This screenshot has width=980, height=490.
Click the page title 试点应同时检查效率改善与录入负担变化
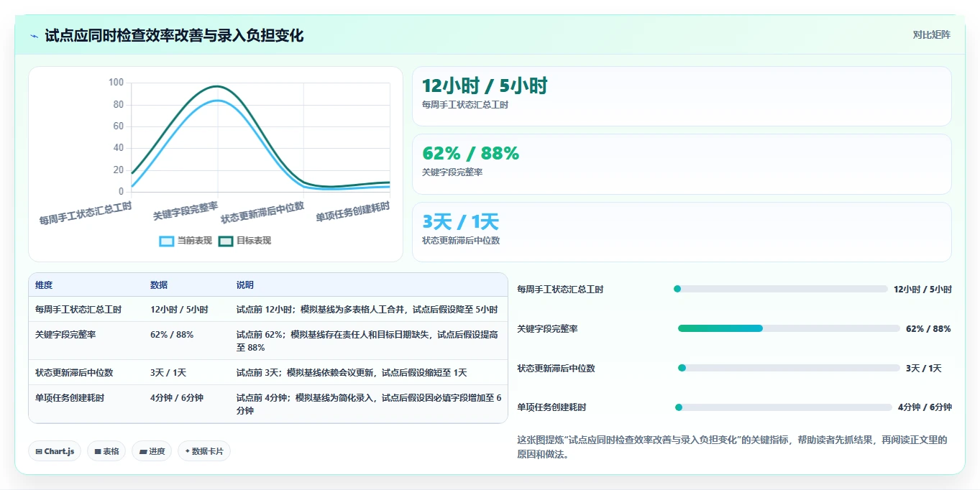[174, 35]
